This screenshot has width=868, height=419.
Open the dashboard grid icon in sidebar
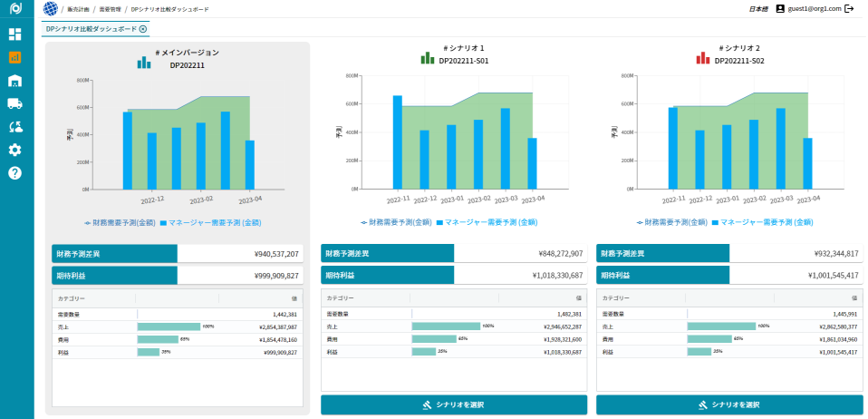[15, 34]
